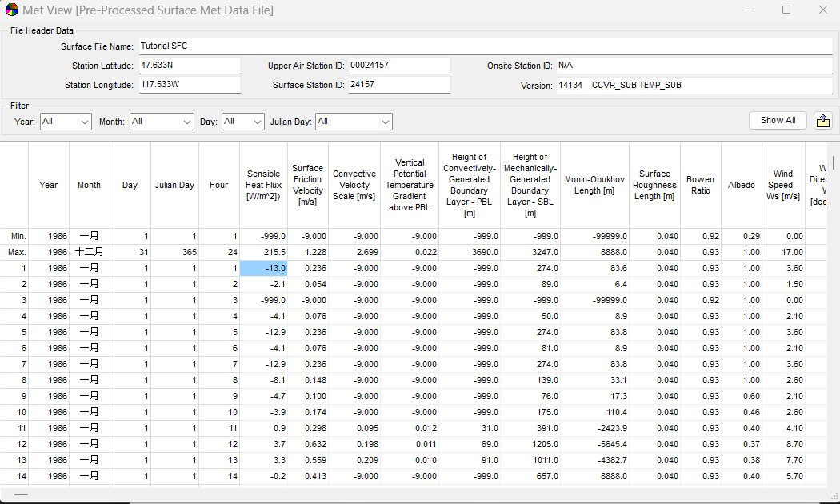This screenshot has width=840, height=504.
Task: Select row 7 header in the table
Action: pos(14,364)
